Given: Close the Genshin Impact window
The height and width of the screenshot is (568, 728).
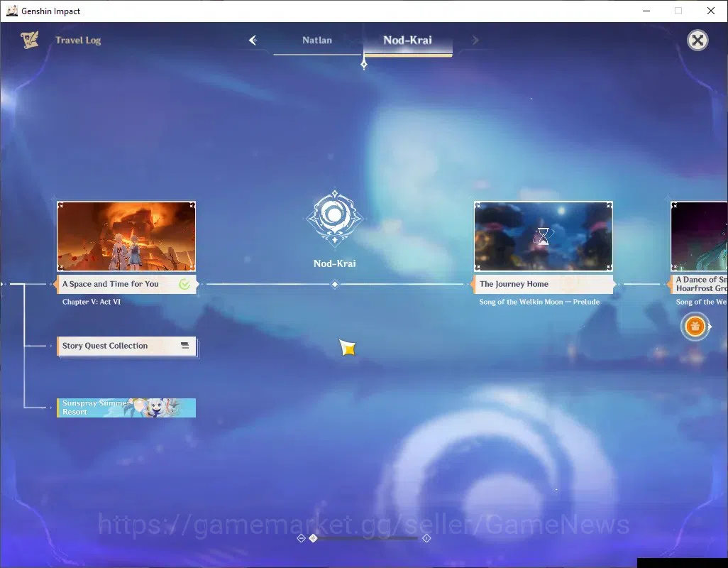Looking at the screenshot, I should pyautogui.click(x=711, y=11).
